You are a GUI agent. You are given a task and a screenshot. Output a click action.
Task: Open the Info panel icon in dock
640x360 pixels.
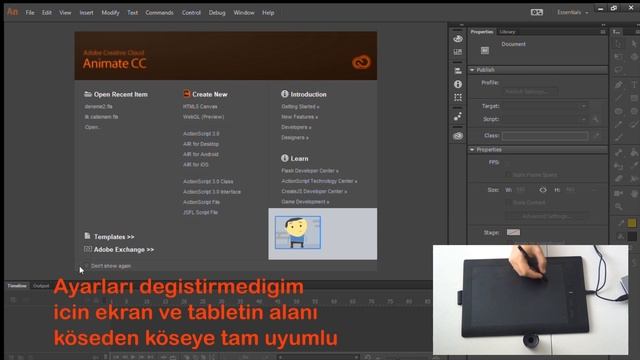[x=458, y=84]
